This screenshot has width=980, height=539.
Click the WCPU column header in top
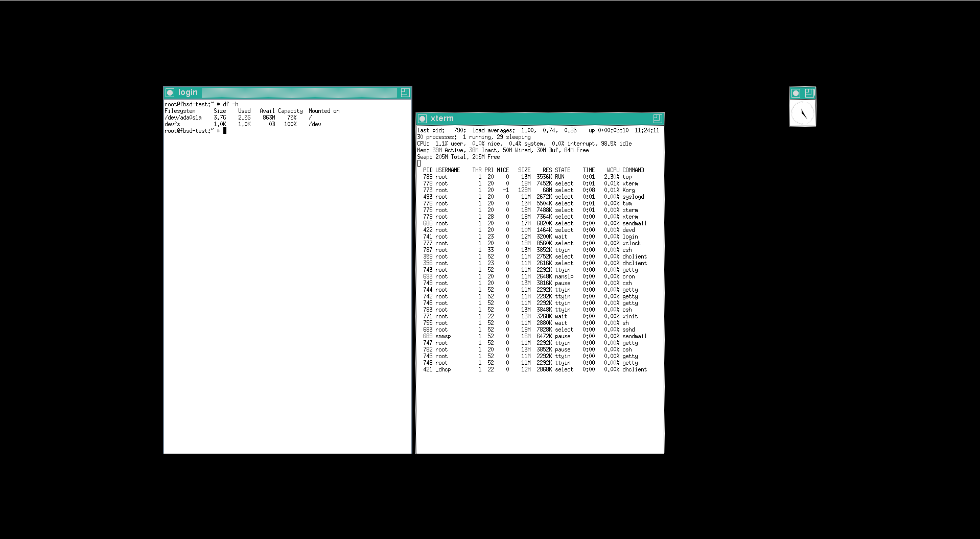point(613,170)
